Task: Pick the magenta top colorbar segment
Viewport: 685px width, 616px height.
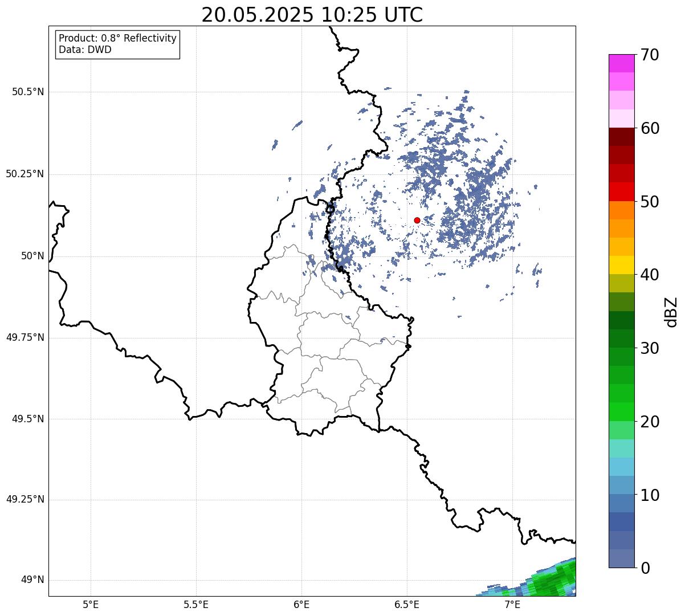Action: tap(622, 63)
